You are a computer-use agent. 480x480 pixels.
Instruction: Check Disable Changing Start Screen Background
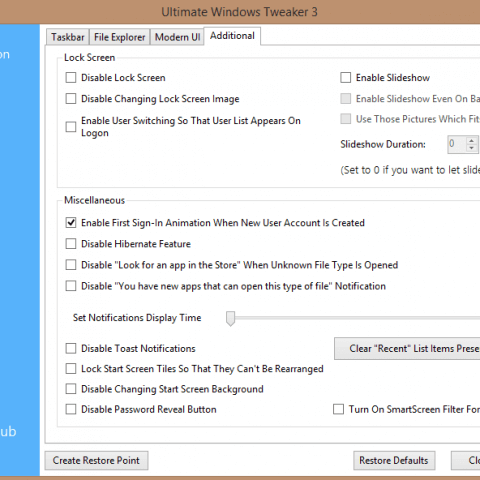click(71, 389)
